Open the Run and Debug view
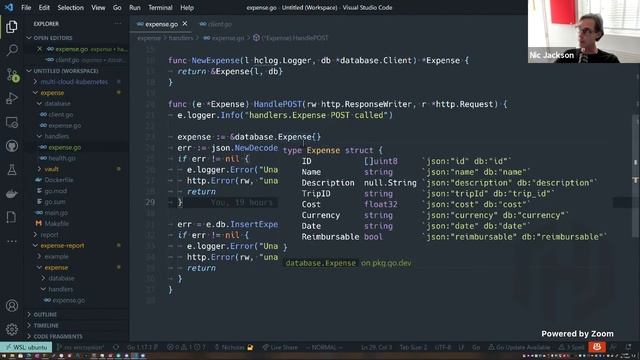 tap(12, 98)
